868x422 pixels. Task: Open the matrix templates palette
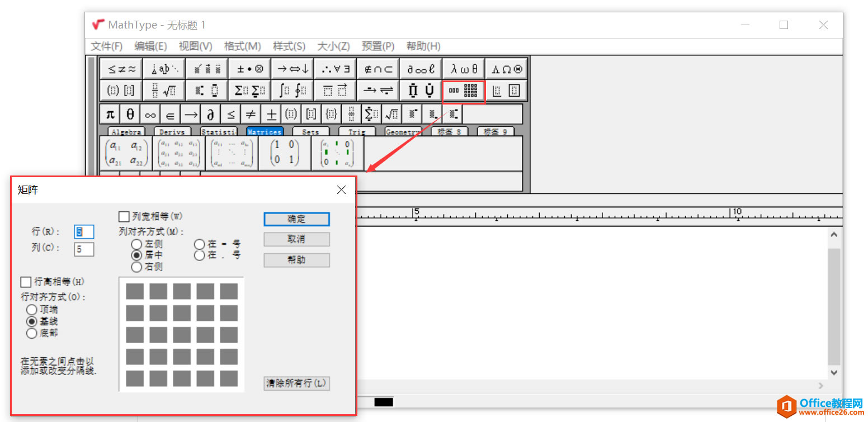pyautogui.click(x=464, y=90)
